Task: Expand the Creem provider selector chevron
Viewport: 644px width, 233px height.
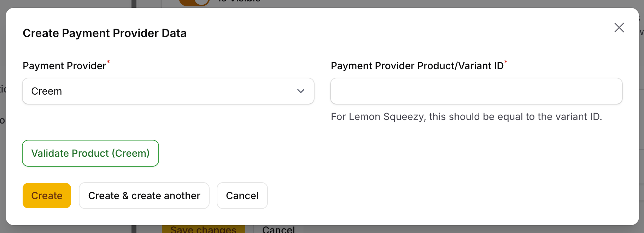Action: (300, 91)
